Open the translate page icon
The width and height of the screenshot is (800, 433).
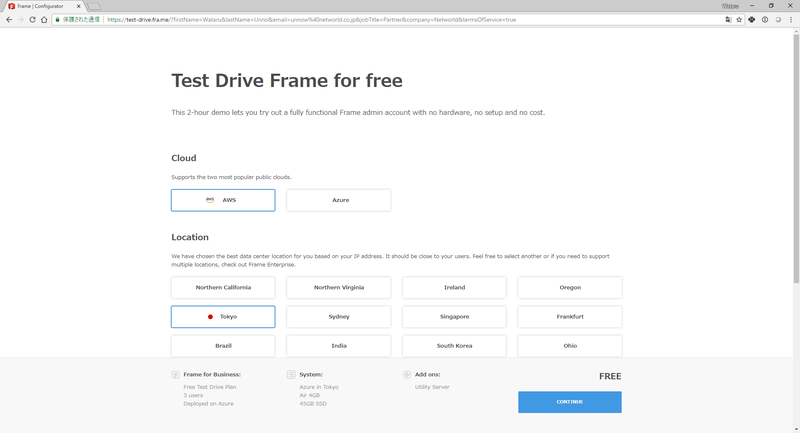tap(728, 19)
